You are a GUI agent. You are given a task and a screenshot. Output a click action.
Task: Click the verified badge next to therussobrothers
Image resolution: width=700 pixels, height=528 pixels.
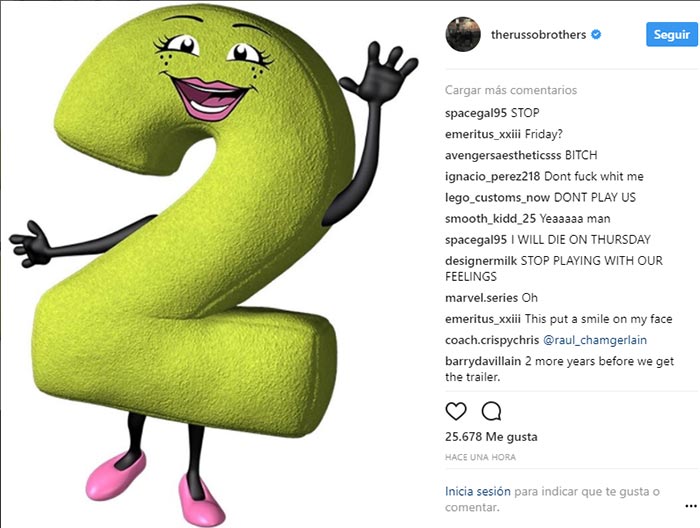coord(596,34)
